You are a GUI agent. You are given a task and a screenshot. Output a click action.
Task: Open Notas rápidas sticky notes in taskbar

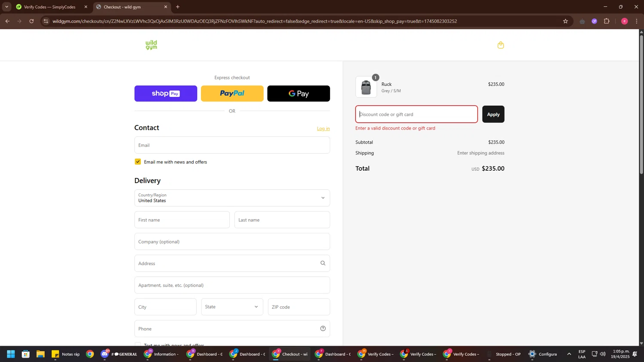coord(66,354)
